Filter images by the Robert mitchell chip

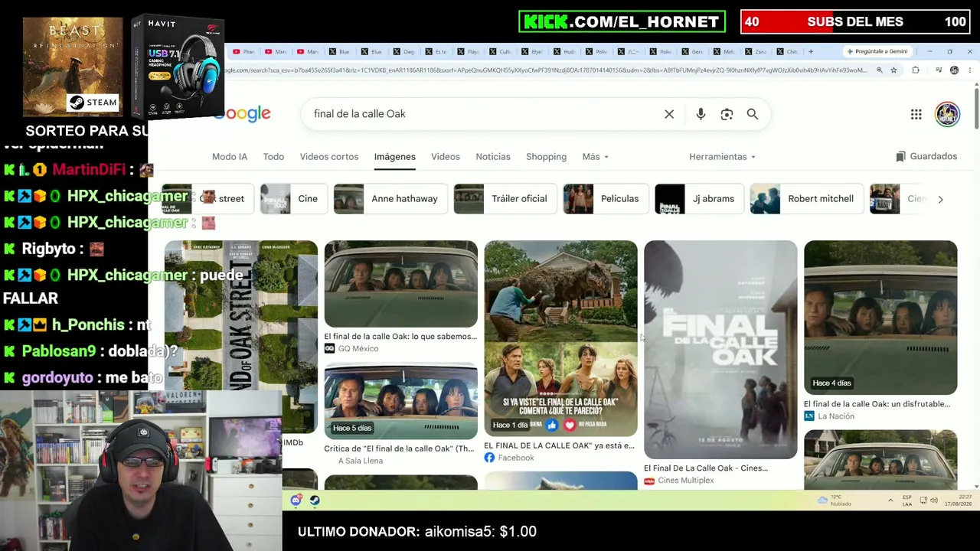tap(805, 199)
